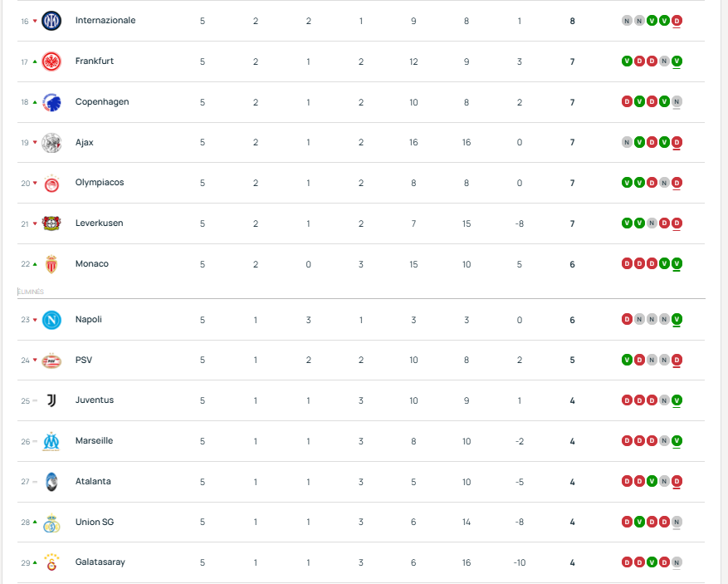The width and height of the screenshot is (728, 584).
Task: Click the AS Monaco crest
Action: [51, 264]
